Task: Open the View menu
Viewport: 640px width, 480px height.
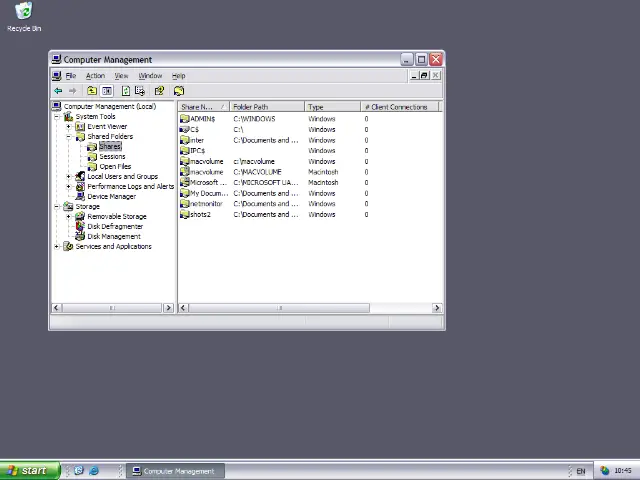Action: (121, 76)
